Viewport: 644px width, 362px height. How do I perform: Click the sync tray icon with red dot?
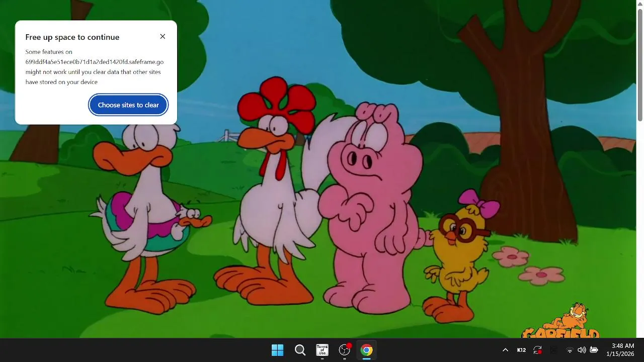(538, 350)
